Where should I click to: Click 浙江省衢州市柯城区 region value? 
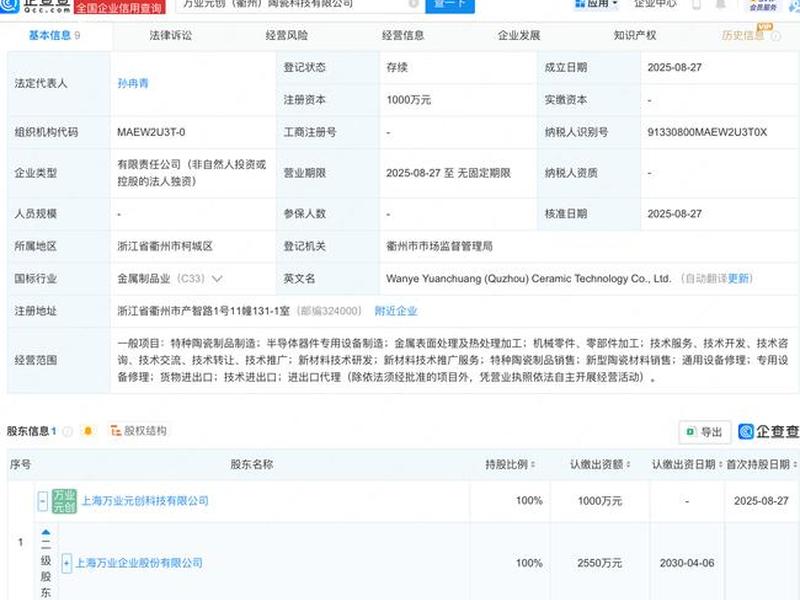[165, 246]
